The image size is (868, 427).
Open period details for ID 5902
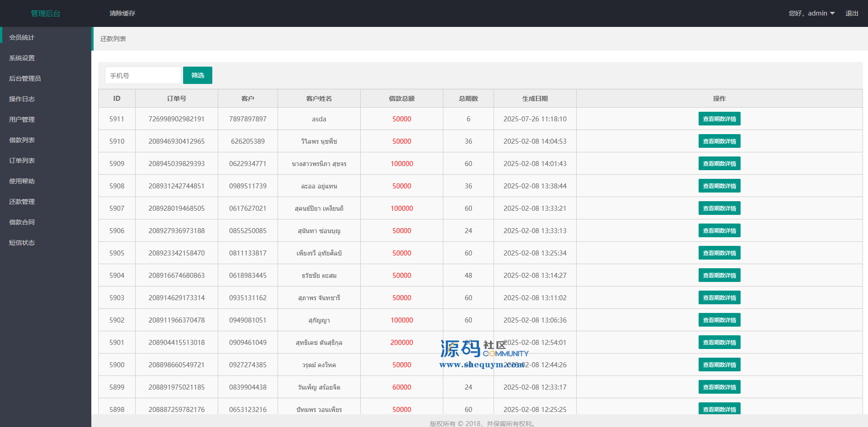click(719, 320)
